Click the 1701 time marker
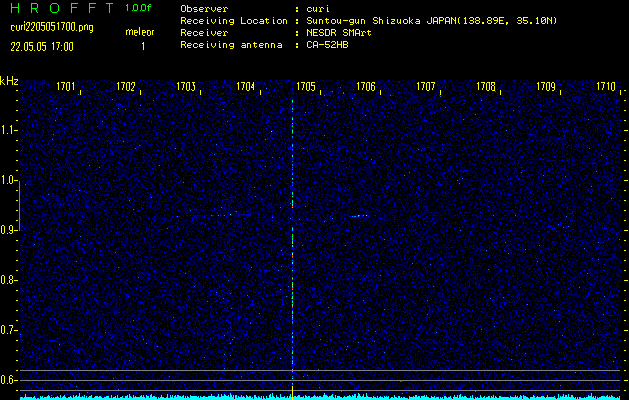This screenshot has width=629, height=400. [66, 87]
